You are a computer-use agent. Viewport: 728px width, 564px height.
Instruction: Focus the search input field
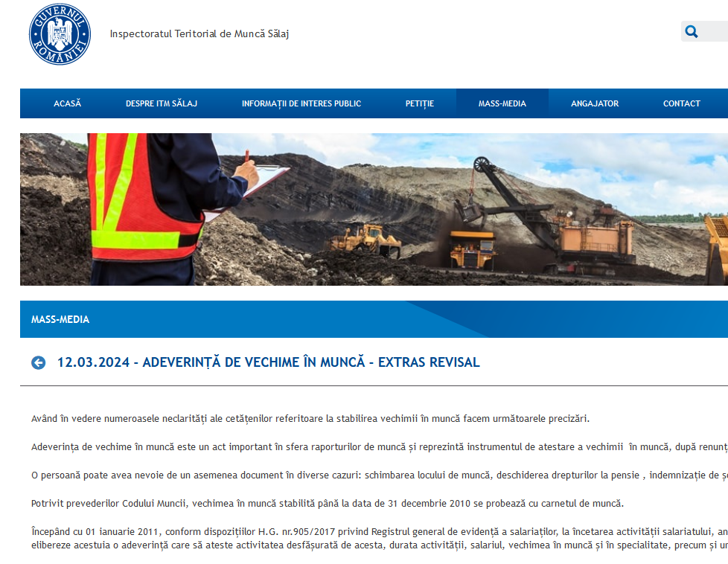pyautogui.click(x=715, y=31)
